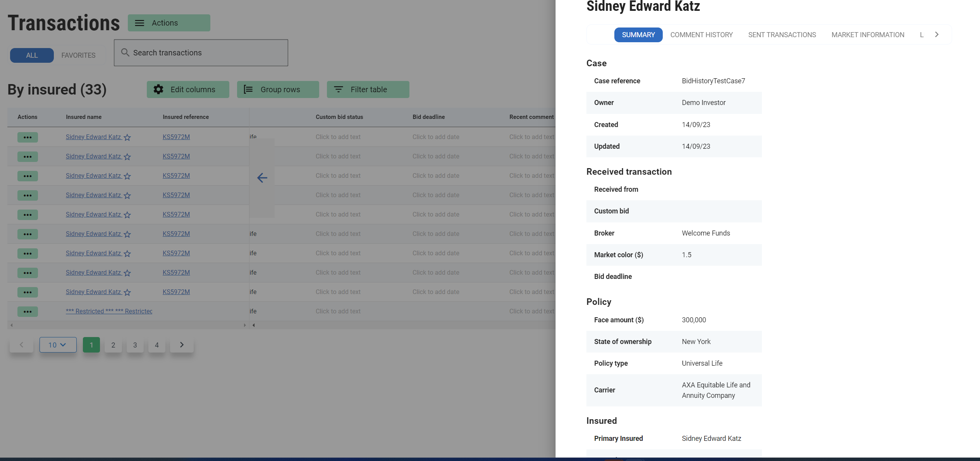
Task: Switch to Market Information tab
Action: coord(868,35)
